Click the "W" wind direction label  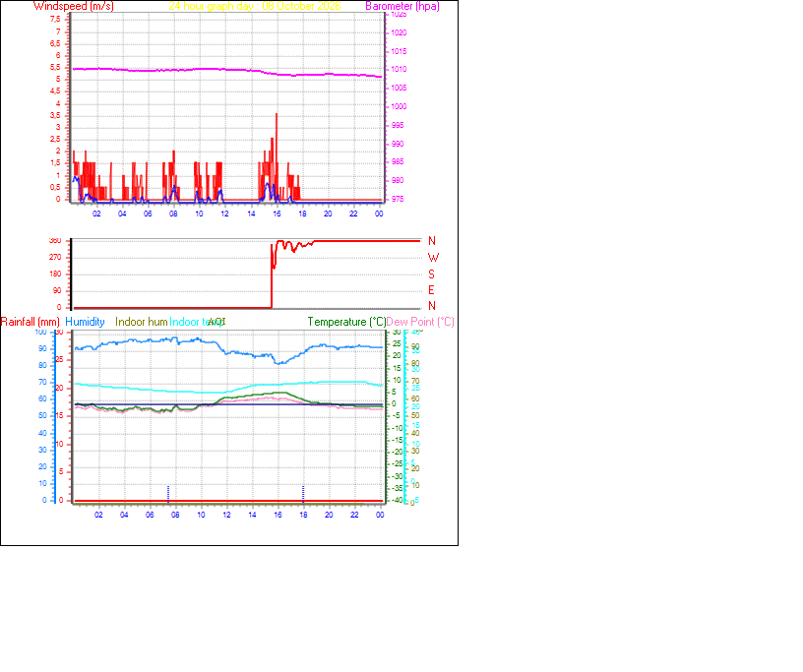click(433, 258)
